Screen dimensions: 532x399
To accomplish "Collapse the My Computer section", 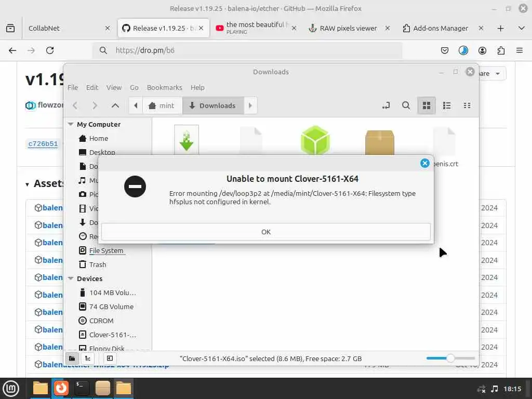I will pyautogui.click(x=71, y=124).
